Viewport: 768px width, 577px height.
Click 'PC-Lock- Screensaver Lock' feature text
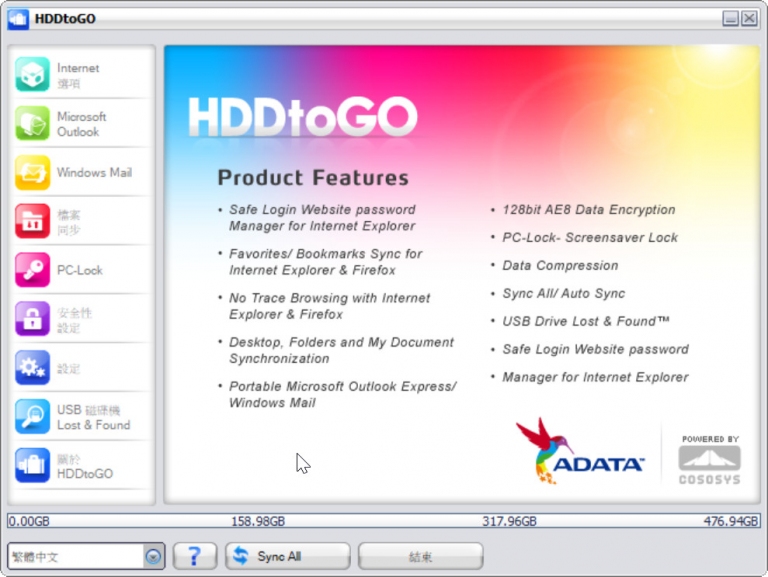tap(590, 238)
